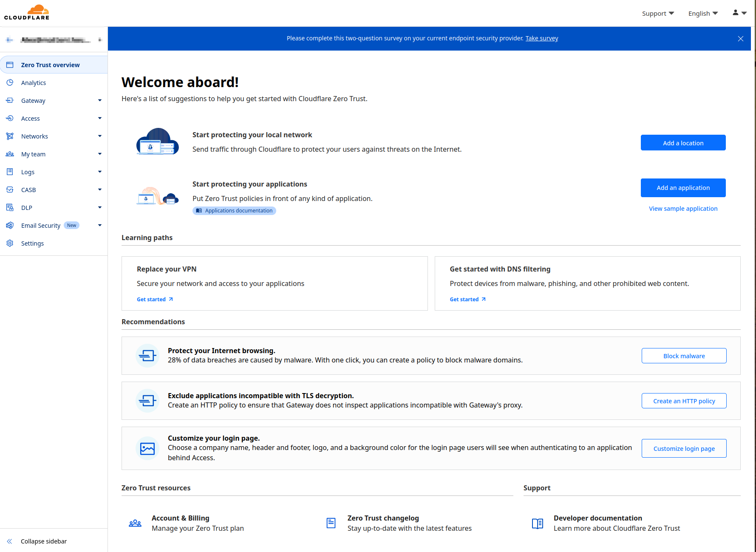Select the Access sidebar label
756x552 pixels.
[31, 119]
